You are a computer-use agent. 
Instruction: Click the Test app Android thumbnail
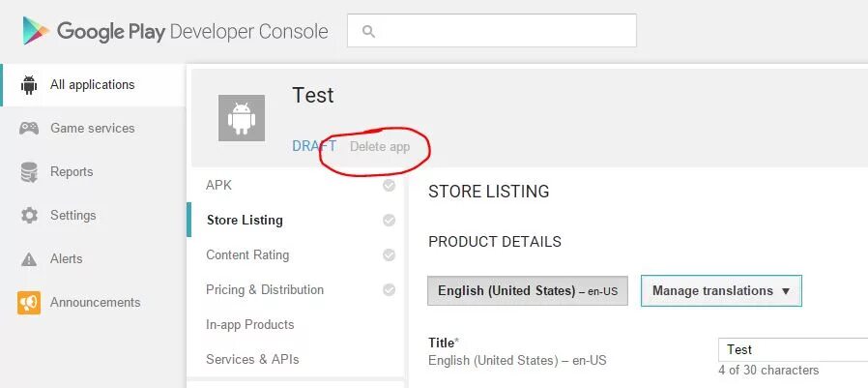coord(241,118)
